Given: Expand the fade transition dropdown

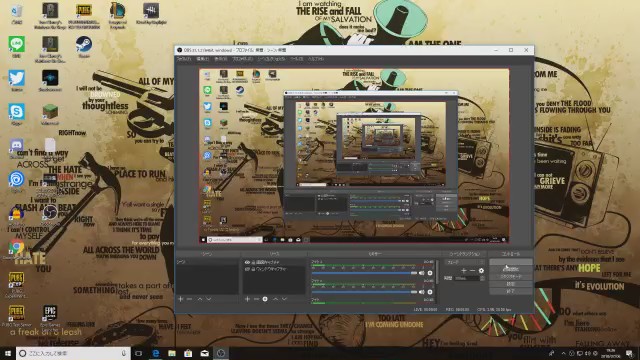Looking at the screenshot, I should click(465, 262).
